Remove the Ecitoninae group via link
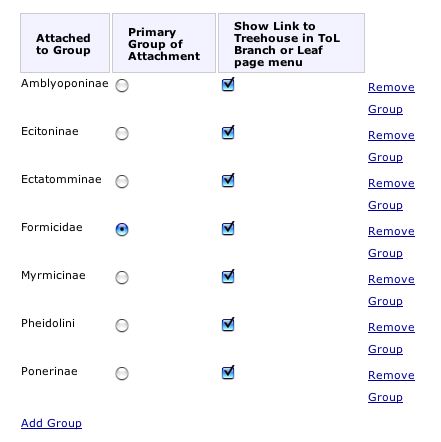 click(391, 146)
